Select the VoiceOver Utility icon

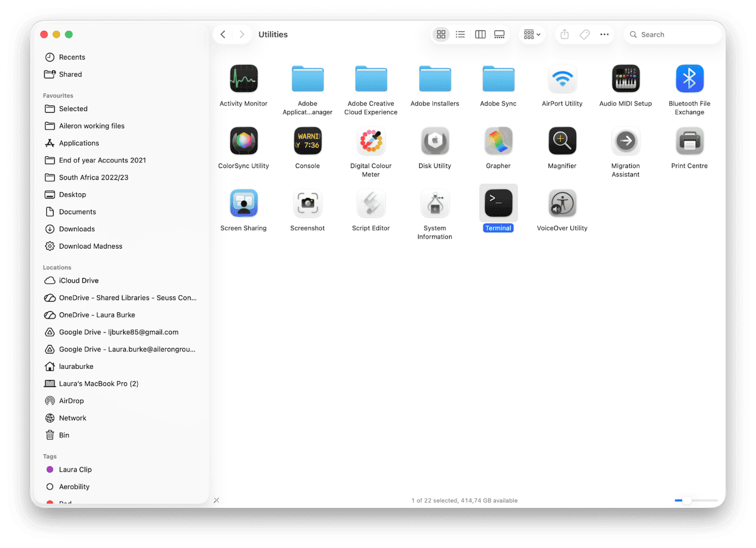tap(562, 203)
